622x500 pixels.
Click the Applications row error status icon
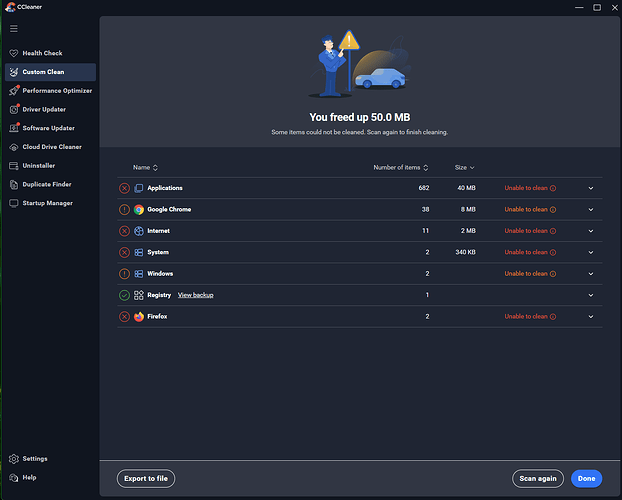click(125, 188)
